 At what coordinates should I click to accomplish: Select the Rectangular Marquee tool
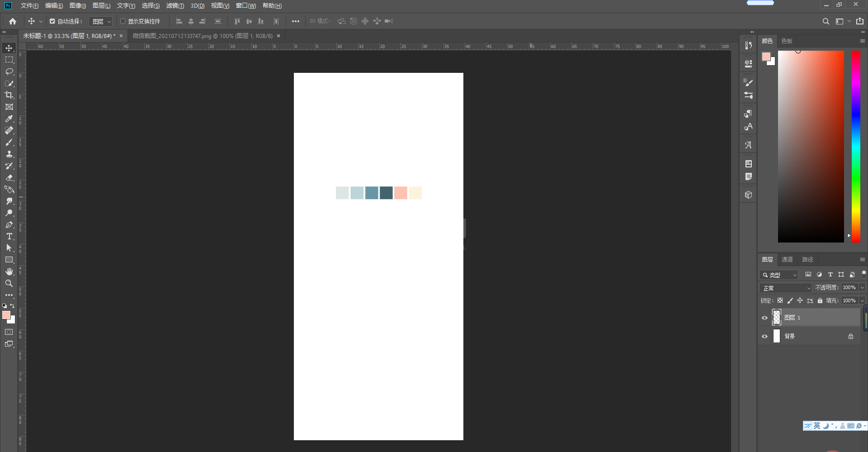click(x=9, y=60)
